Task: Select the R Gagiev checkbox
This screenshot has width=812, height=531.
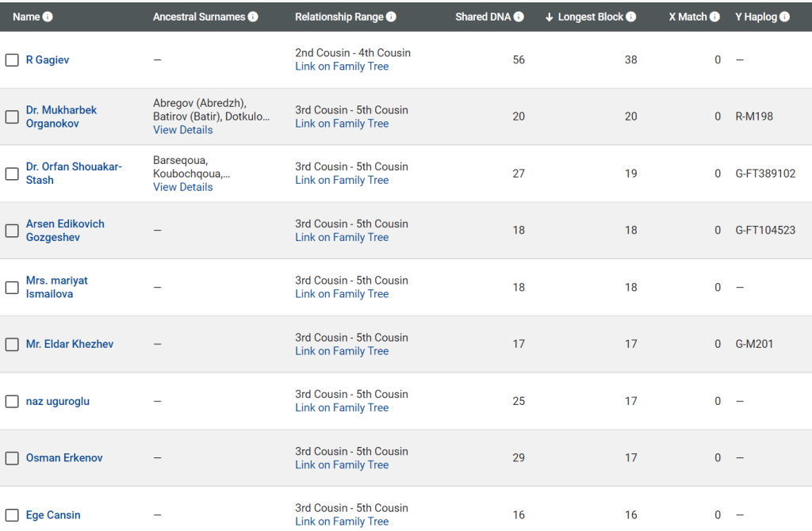Action: point(12,59)
